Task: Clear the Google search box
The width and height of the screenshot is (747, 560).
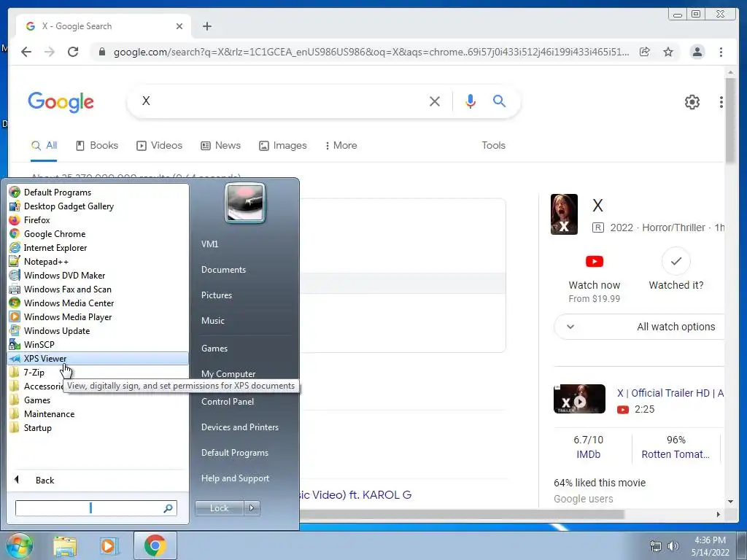Action: (x=435, y=101)
